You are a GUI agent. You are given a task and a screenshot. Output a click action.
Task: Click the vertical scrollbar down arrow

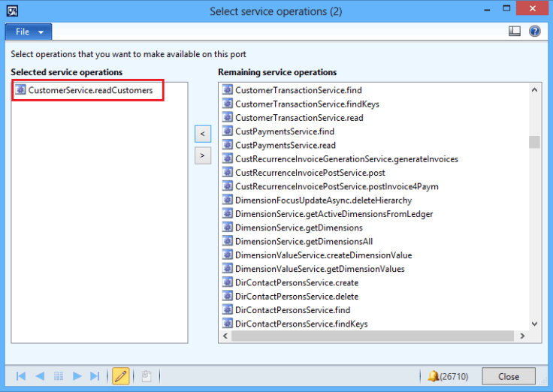(535, 324)
